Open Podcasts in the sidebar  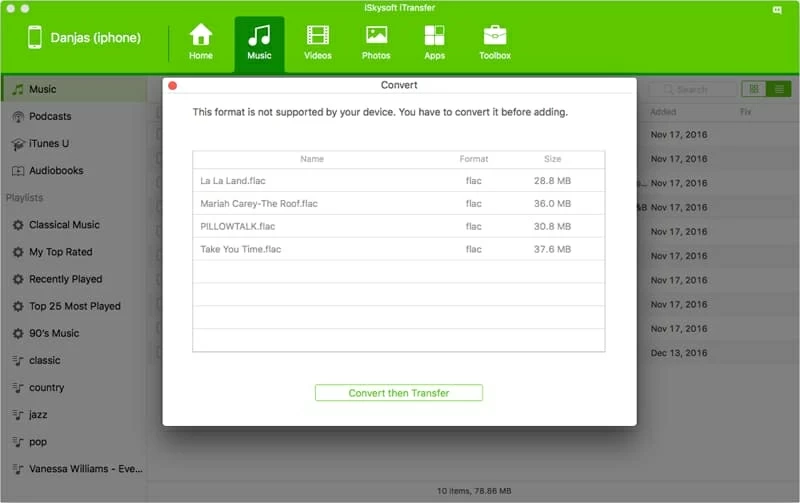click(x=49, y=116)
